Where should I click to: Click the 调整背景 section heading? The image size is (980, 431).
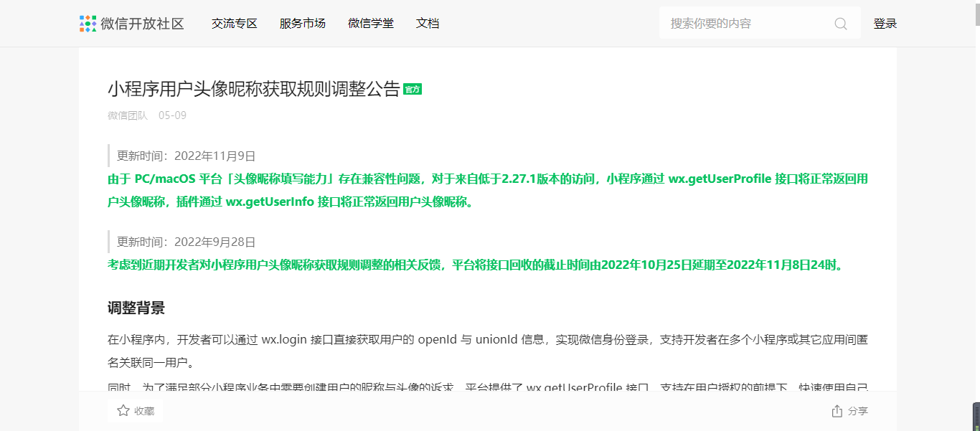pos(136,308)
